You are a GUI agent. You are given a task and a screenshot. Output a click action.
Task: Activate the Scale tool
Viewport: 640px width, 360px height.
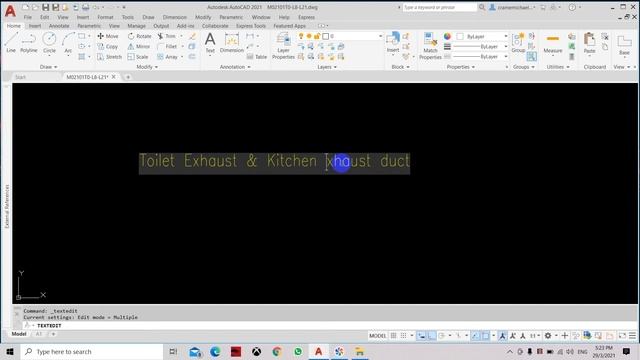tap(138, 57)
